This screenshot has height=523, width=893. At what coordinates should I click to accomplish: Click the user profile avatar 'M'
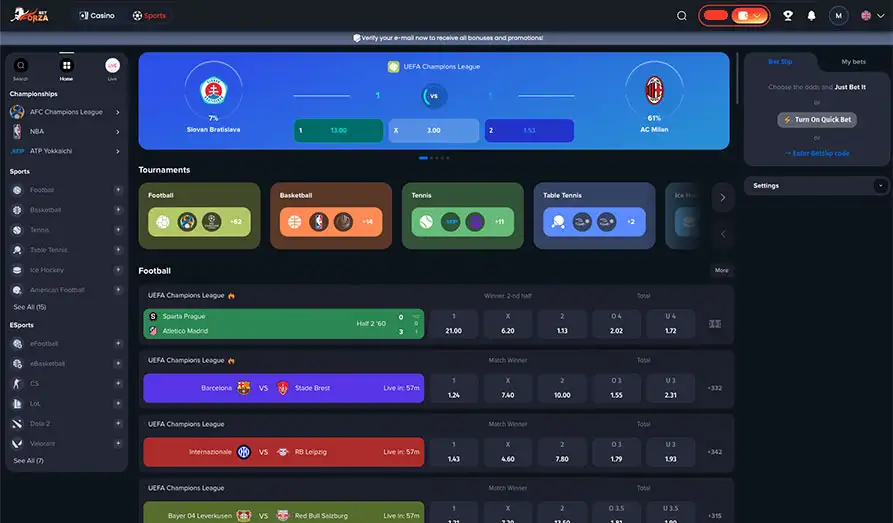(838, 16)
